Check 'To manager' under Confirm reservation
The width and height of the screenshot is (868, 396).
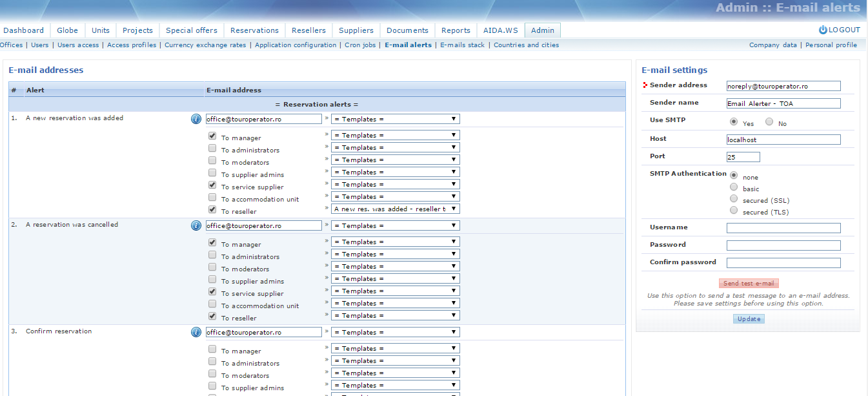212,349
